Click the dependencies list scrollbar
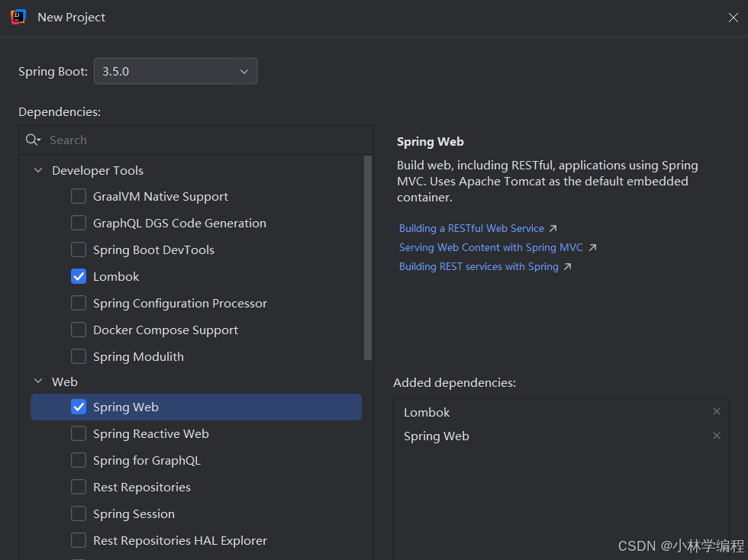The height and width of the screenshot is (560, 748). (367, 258)
